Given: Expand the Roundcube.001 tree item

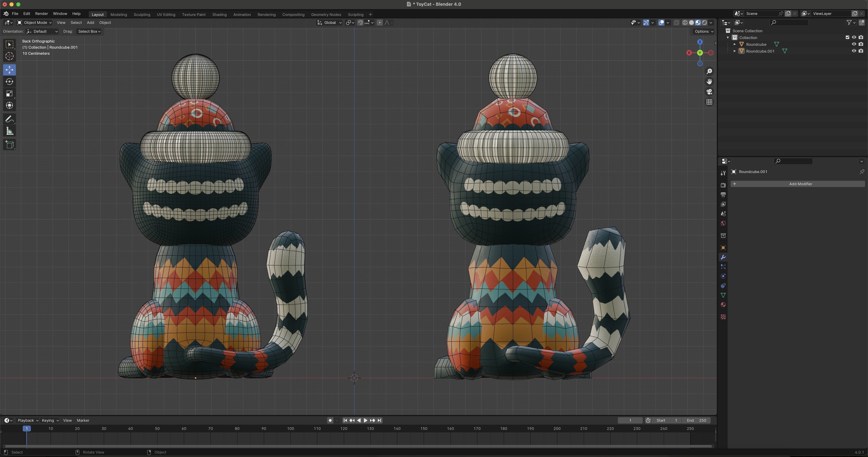Looking at the screenshot, I should [735, 51].
